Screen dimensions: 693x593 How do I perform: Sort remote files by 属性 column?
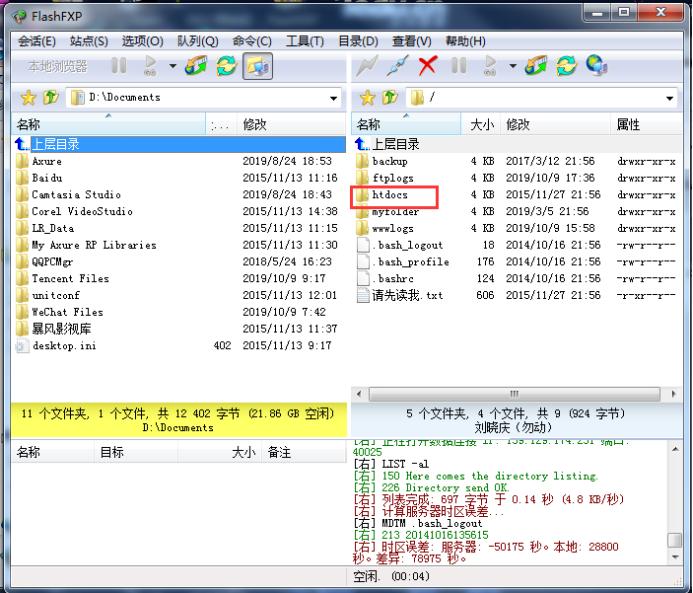(x=646, y=124)
